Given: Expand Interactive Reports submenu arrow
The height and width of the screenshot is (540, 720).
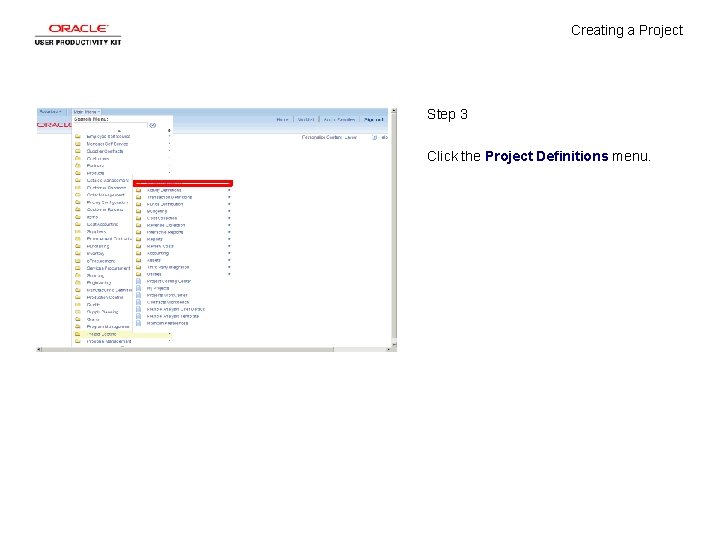Looking at the screenshot, I should pos(229,232).
